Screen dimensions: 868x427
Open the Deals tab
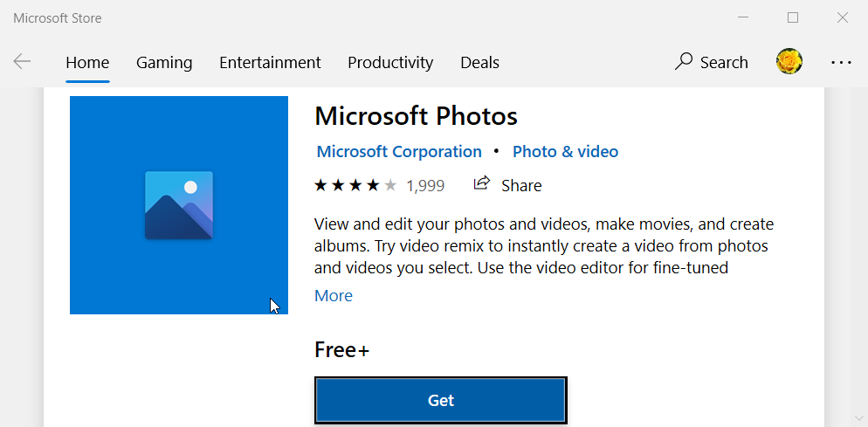pyautogui.click(x=480, y=63)
